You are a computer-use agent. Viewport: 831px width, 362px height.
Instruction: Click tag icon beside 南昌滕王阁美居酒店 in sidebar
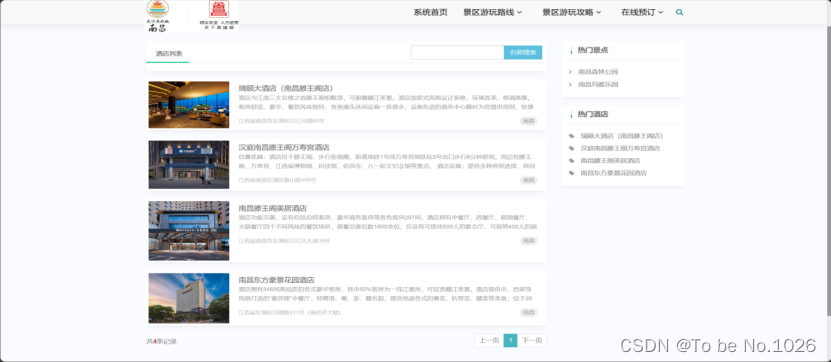coord(571,161)
